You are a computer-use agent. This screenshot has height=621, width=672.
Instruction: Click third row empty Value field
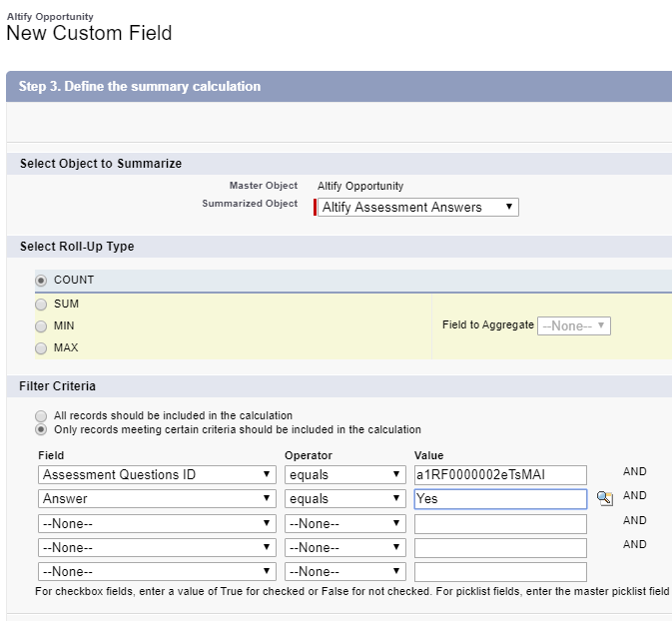click(x=500, y=524)
